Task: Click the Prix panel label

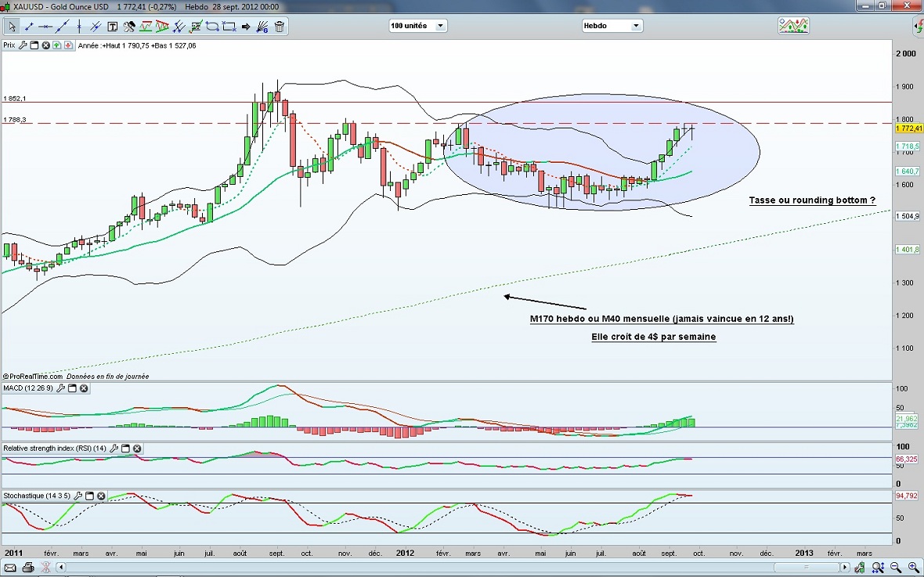Action: point(9,45)
